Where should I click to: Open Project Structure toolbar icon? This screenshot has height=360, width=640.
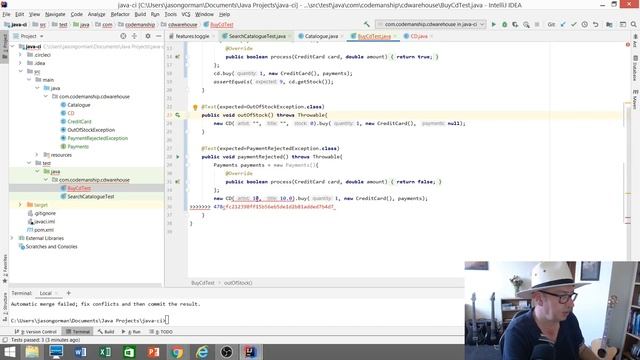(x=609, y=24)
